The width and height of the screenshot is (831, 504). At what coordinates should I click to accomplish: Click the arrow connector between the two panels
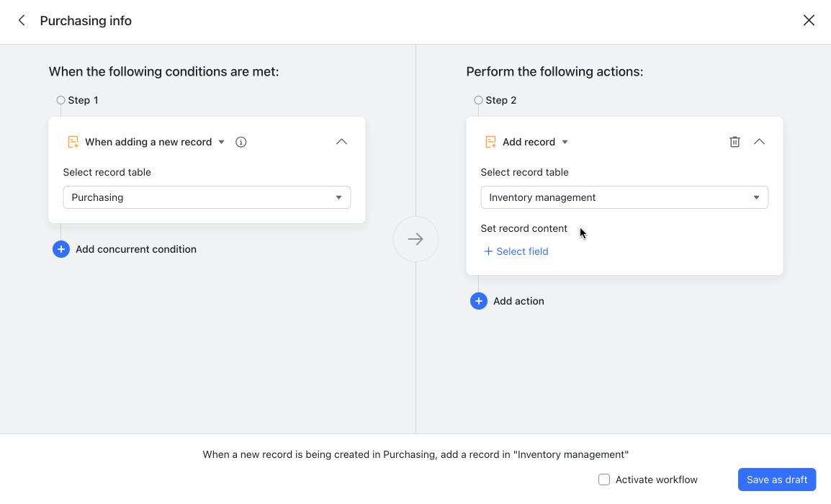415,239
